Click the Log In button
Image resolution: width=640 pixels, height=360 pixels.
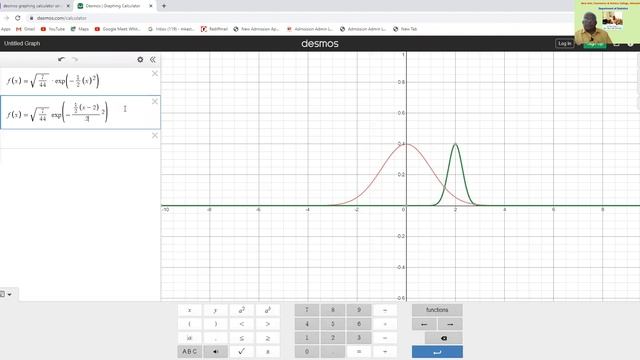(564, 43)
